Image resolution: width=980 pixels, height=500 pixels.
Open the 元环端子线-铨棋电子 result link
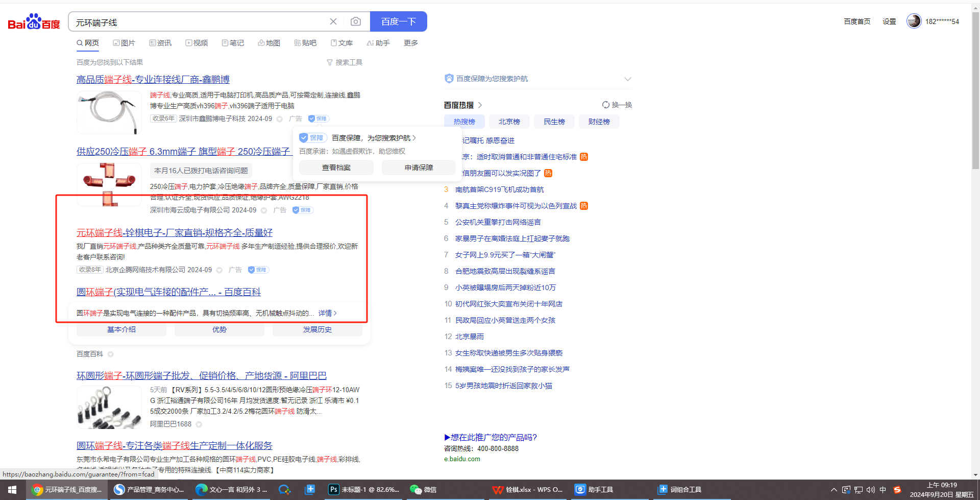pyautogui.click(x=175, y=233)
